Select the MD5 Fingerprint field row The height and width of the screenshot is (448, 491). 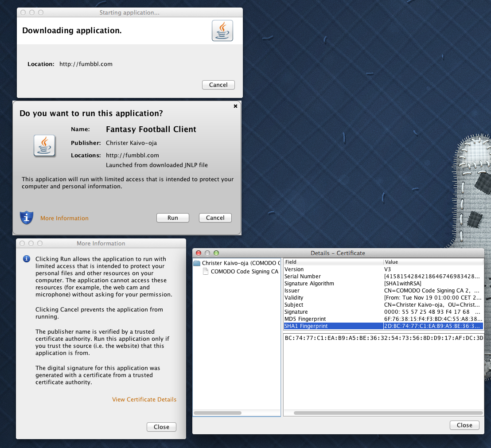click(383, 319)
